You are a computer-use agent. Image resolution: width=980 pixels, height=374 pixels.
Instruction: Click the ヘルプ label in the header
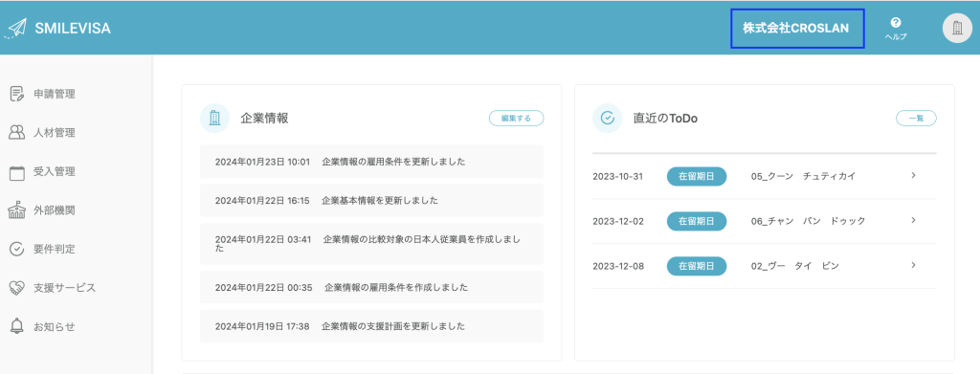coord(896,37)
